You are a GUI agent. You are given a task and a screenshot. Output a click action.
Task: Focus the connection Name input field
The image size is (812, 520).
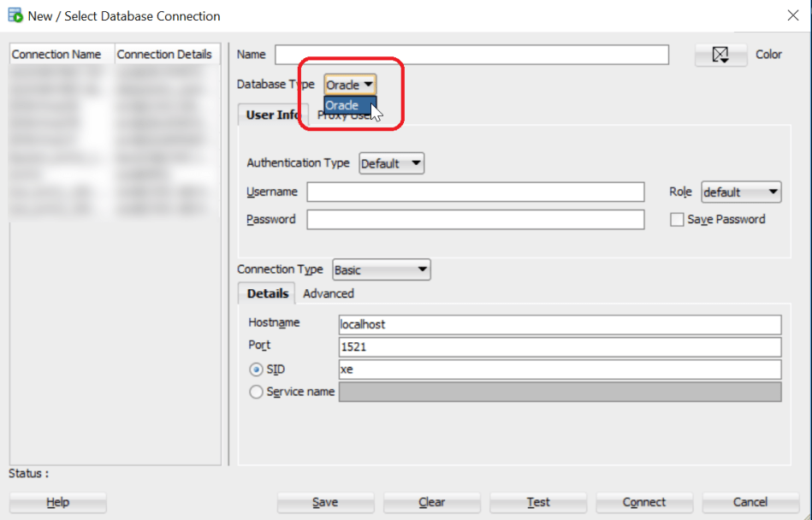point(471,55)
